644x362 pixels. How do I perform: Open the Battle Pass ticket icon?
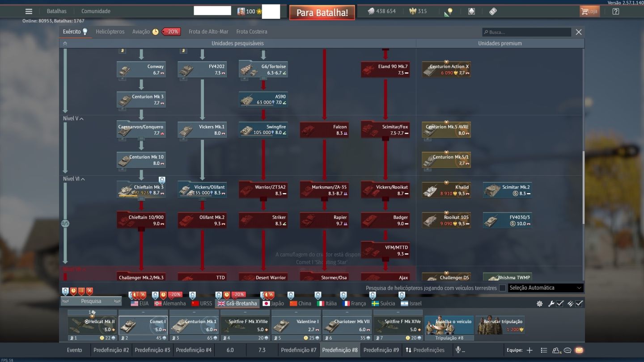pyautogui.click(x=493, y=11)
